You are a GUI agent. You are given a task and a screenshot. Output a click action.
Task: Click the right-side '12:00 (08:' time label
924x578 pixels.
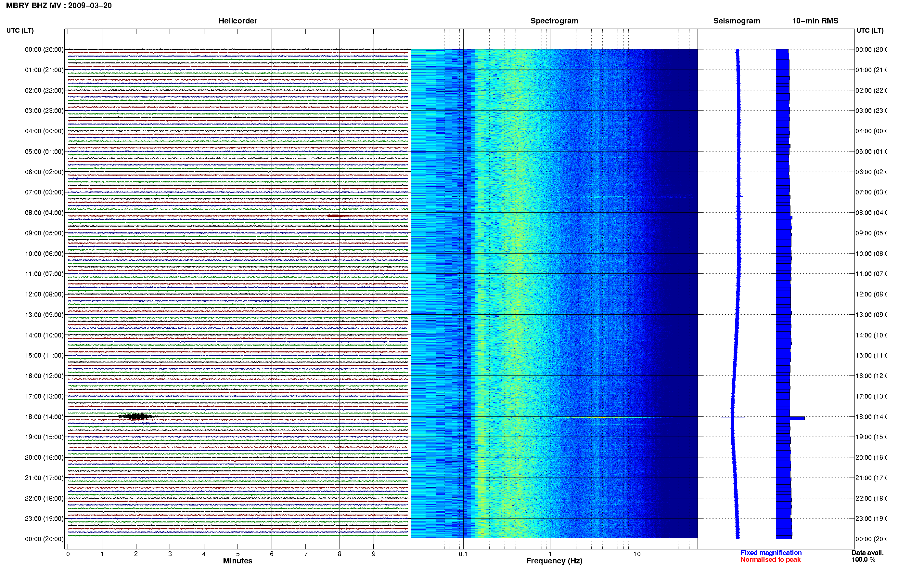click(x=871, y=294)
